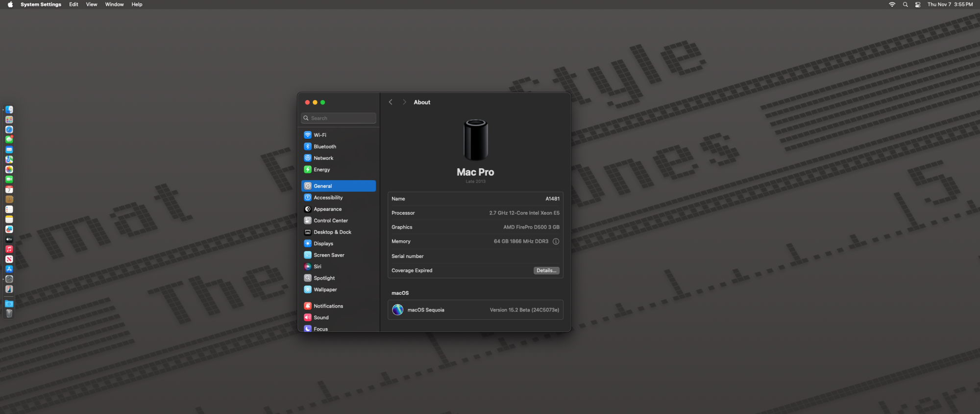Click the Wi-Fi status icon in menu bar
The height and width of the screenshot is (414, 980).
point(892,4)
